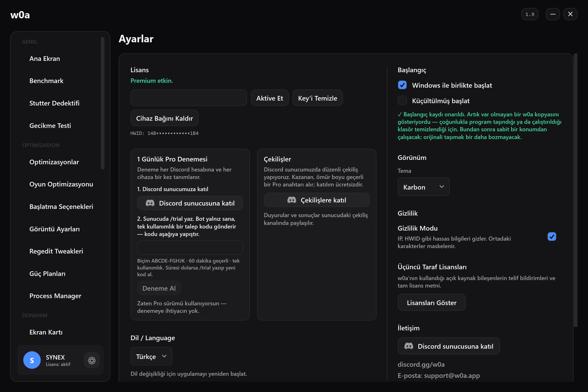Click Lisansları Göster button
588x392 pixels.
431,303
